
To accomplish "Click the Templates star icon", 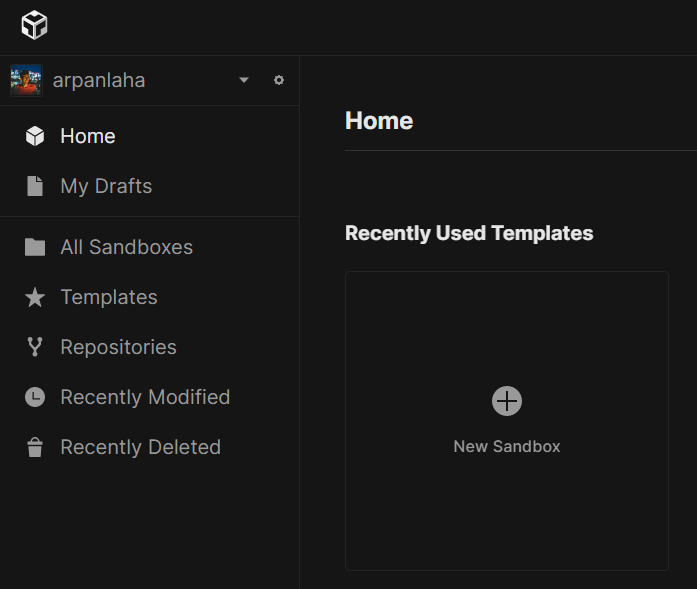I will [x=35, y=297].
